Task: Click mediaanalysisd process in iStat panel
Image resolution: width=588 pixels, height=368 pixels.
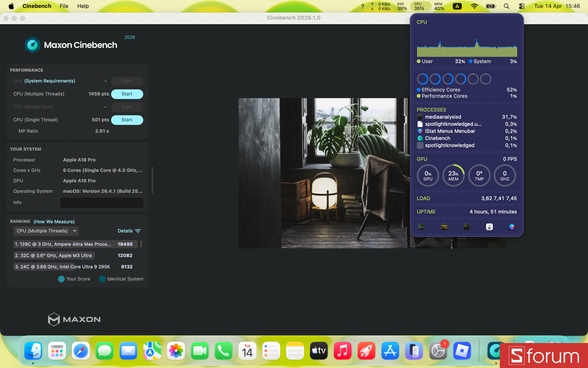Action: [x=466, y=117]
